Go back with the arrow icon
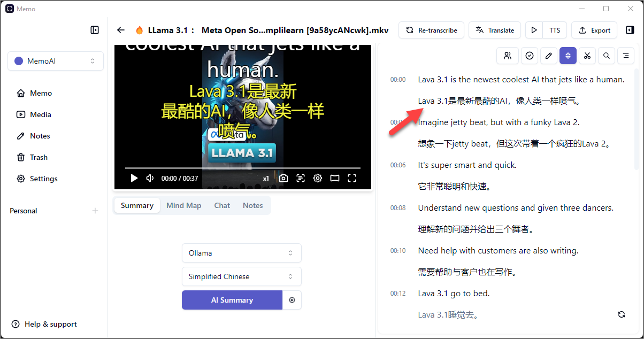Image resolution: width=644 pixels, height=339 pixels. 121,30
